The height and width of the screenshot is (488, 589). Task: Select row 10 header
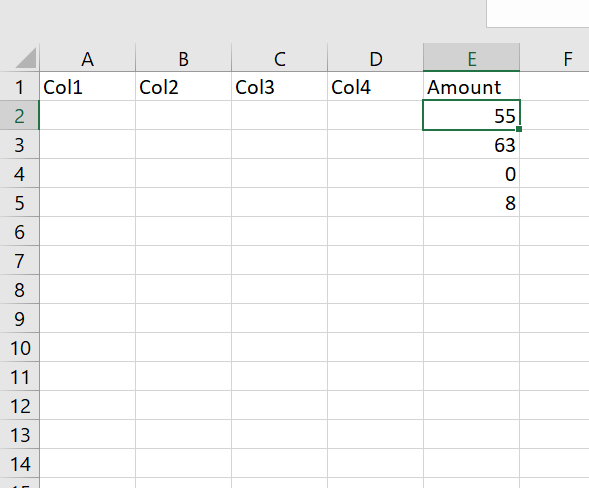tap(20, 347)
